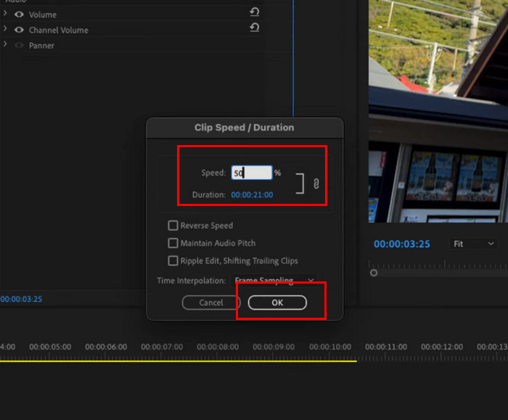Click the program monitor playhead circle

[x=374, y=273]
